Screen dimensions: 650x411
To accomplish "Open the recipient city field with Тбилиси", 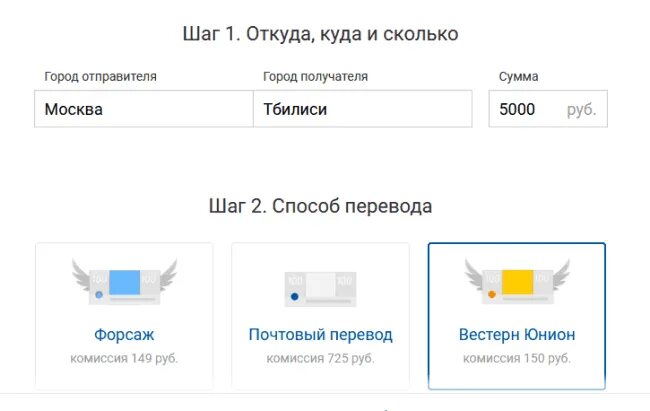I will tap(363, 109).
